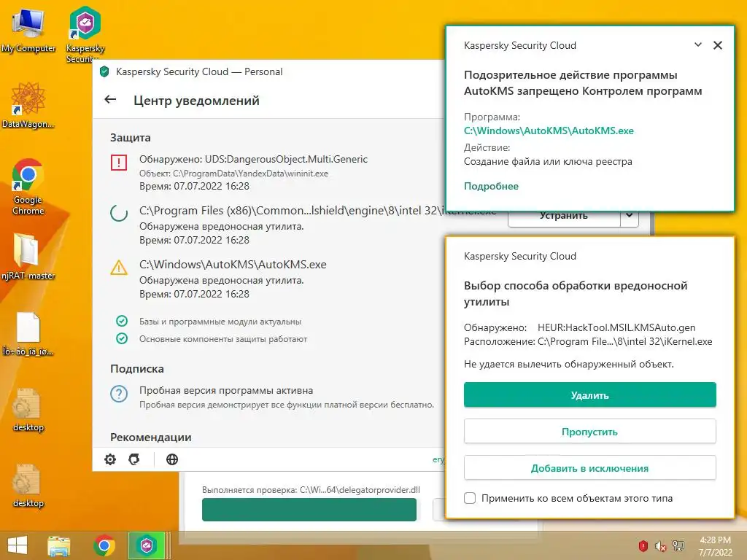Open Google Chrome desktop shortcut
Screen dimensions: 747x560
[28, 187]
